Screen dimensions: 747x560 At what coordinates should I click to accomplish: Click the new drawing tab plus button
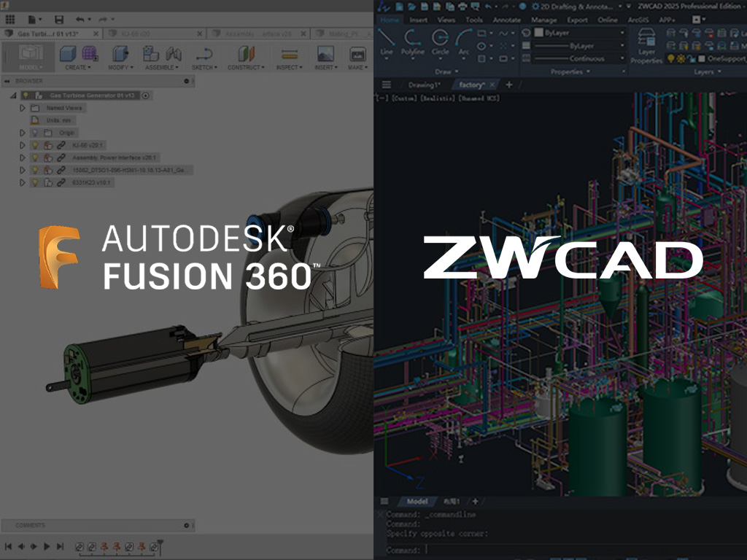pos(509,85)
